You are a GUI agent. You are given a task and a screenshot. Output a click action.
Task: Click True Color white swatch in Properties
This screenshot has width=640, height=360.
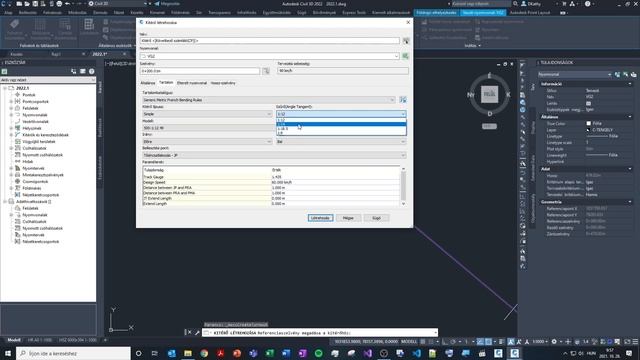coord(589,123)
